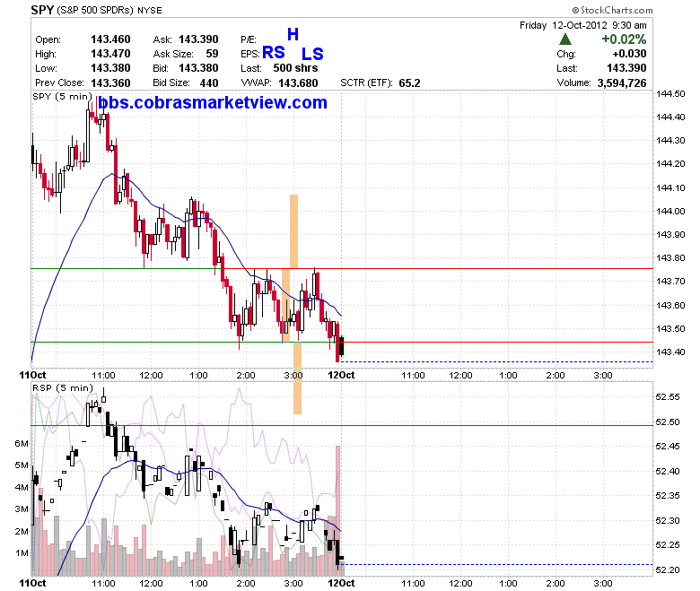Image resolution: width=700 pixels, height=591 pixels.
Task: Click the Bid Size value 440
Action: [x=209, y=83]
